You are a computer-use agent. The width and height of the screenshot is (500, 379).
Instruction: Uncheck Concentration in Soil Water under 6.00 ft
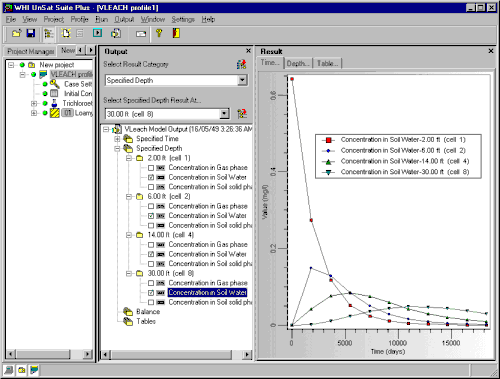pyautogui.click(x=151, y=216)
